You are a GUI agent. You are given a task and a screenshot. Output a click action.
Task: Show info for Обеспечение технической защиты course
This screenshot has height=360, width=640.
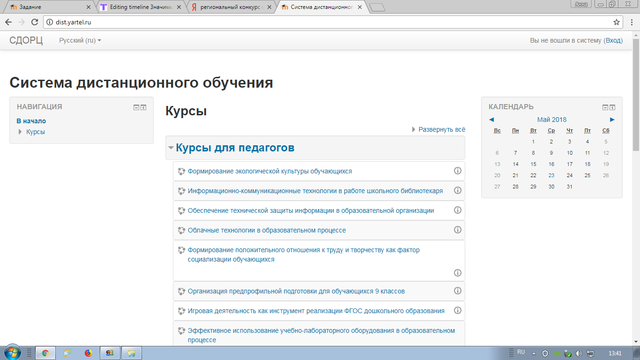458,210
